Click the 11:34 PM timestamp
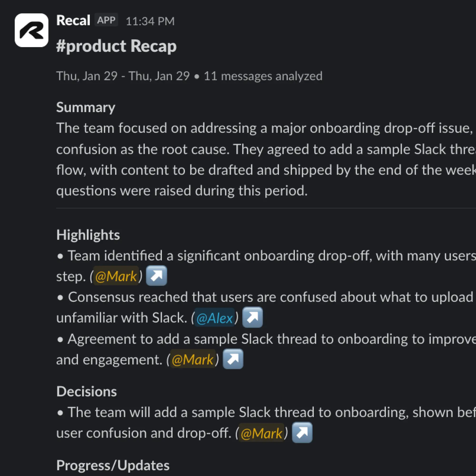Screen dimensions: 476x476 [x=150, y=21]
